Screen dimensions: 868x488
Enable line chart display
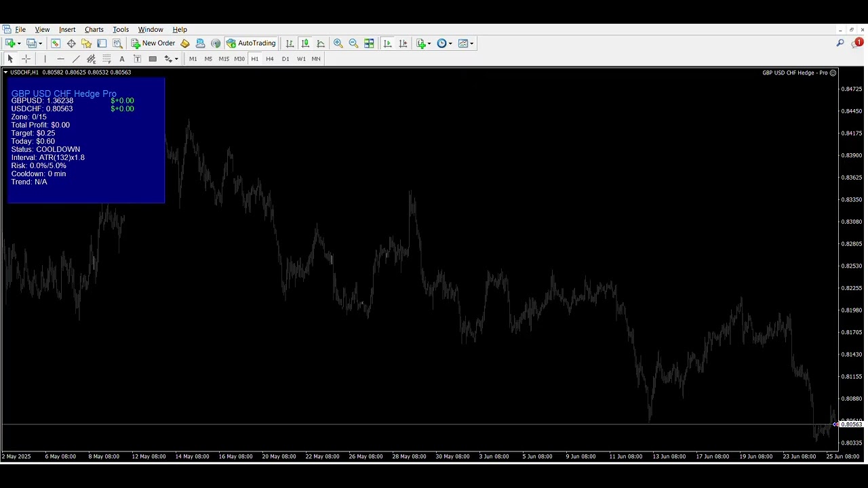pyautogui.click(x=321, y=43)
